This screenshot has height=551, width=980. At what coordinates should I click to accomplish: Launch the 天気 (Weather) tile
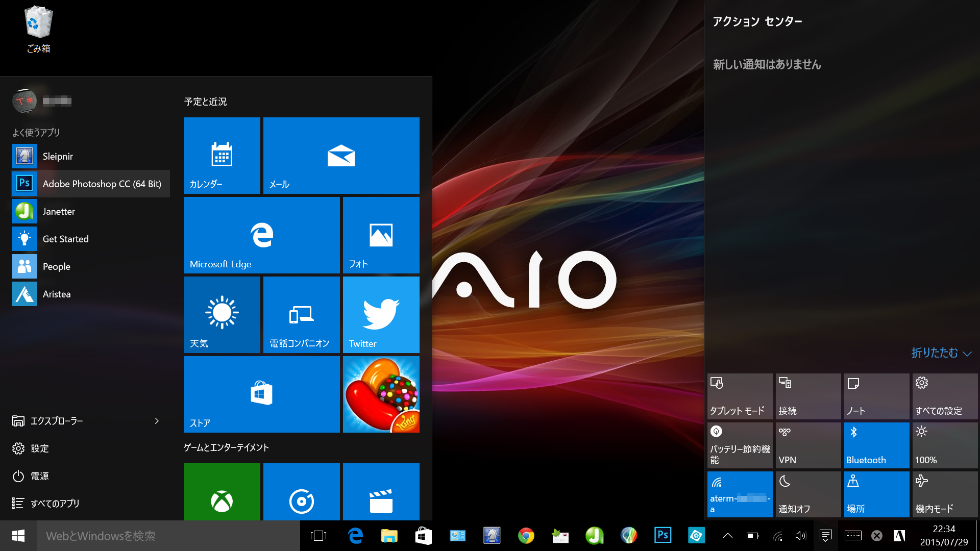[x=222, y=314]
